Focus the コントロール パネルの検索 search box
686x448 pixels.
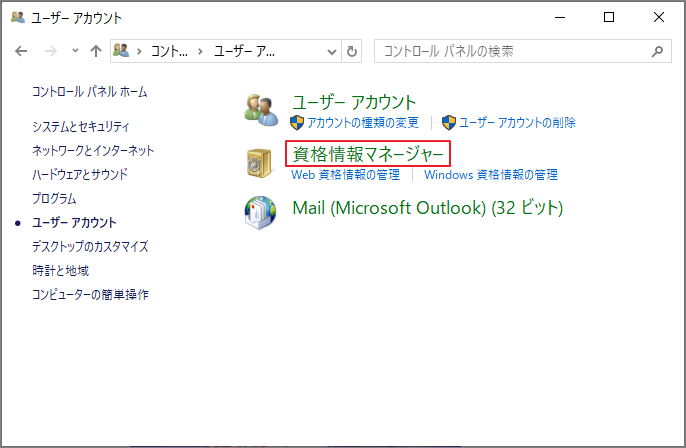pos(522,51)
